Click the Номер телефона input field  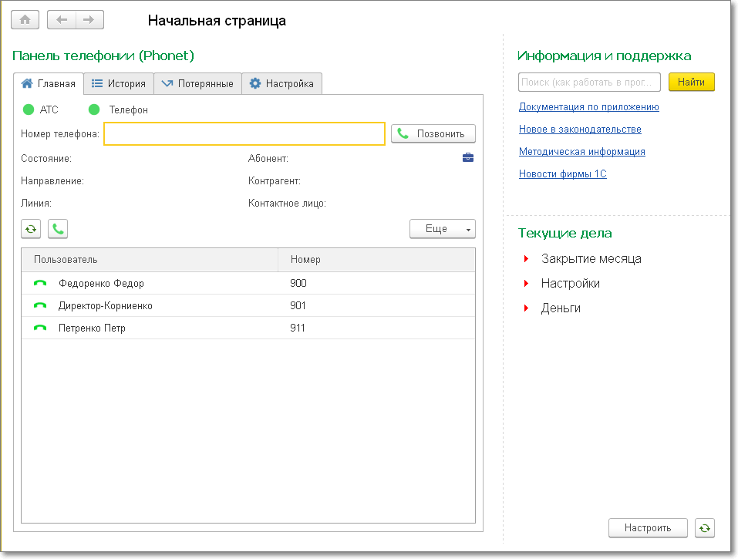pyautogui.click(x=244, y=133)
